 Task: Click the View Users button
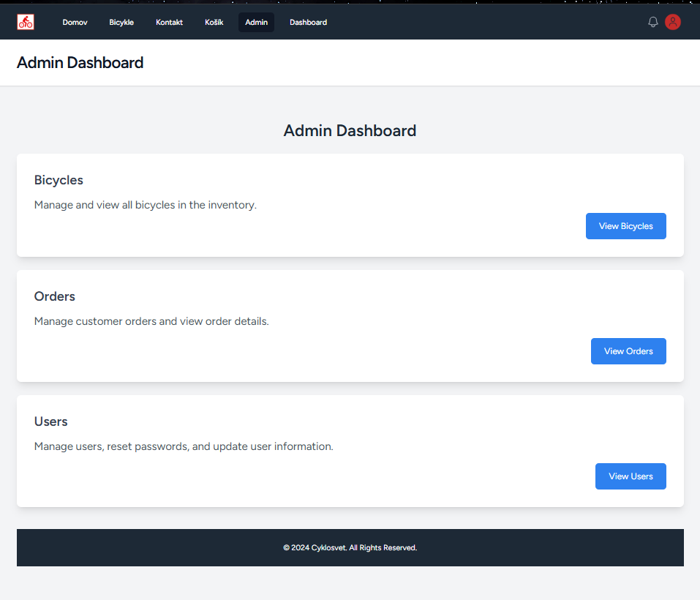tap(631, 476)
